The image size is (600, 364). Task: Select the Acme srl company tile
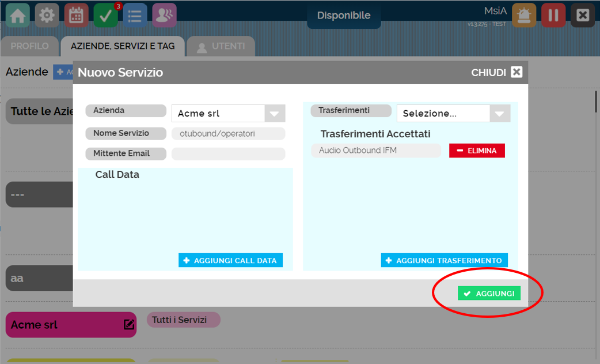(x=71, y=325)
